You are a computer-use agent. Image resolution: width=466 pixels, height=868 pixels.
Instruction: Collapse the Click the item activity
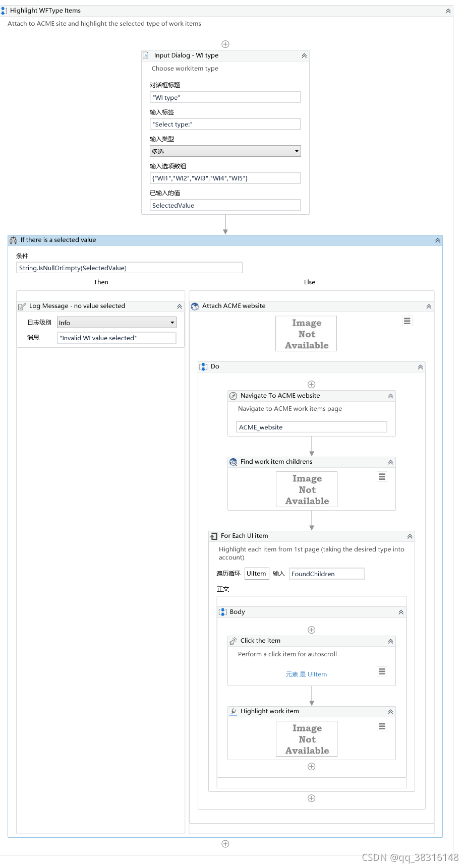[390, 642]
